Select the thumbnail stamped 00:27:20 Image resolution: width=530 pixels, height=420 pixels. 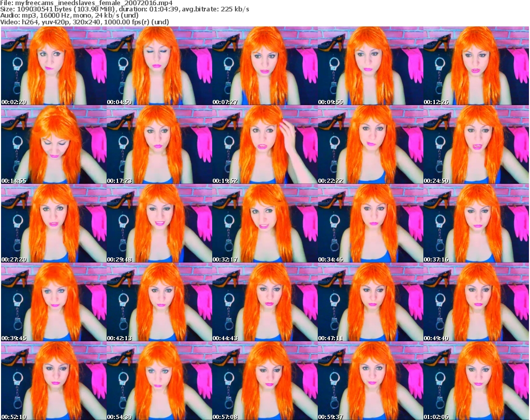[54, 223]
